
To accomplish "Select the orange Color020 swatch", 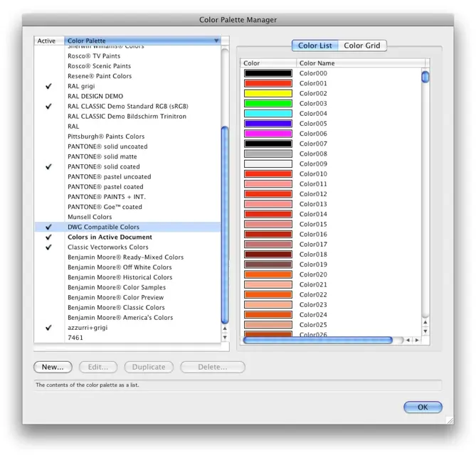I will coord(268,274).
